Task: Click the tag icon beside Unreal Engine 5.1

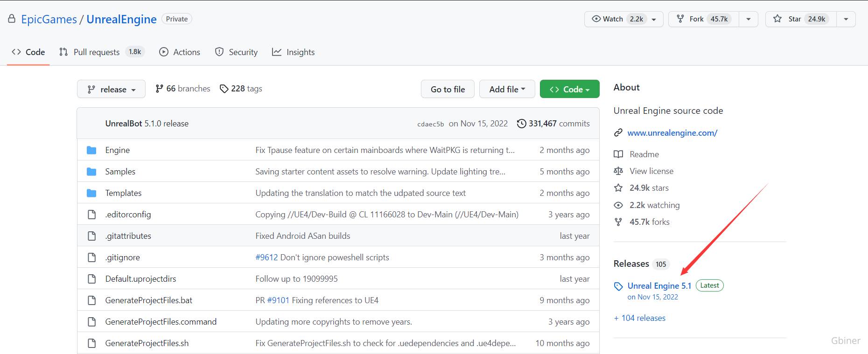Action: [618, 286]
